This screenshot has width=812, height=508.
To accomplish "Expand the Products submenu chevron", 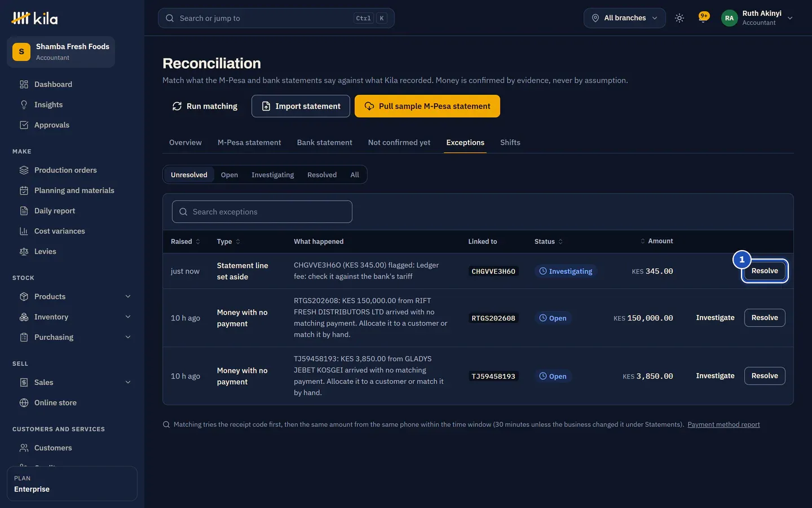I will [128, 297].
